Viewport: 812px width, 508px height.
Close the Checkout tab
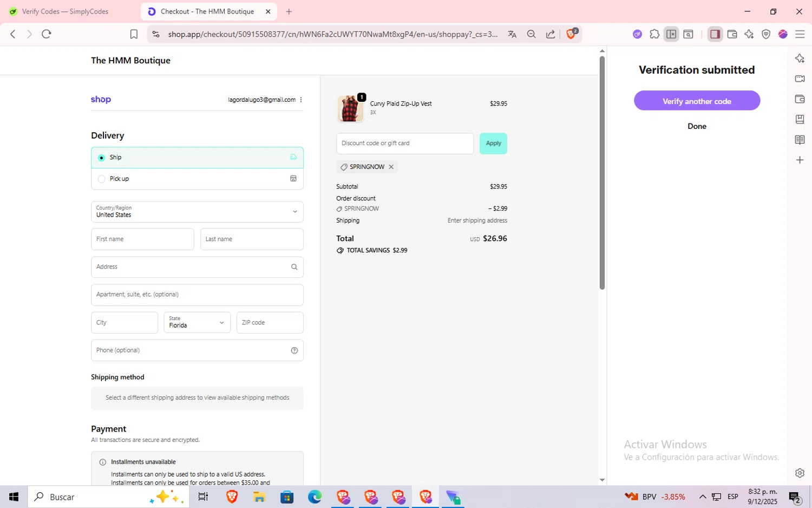(x=268, y=11)
